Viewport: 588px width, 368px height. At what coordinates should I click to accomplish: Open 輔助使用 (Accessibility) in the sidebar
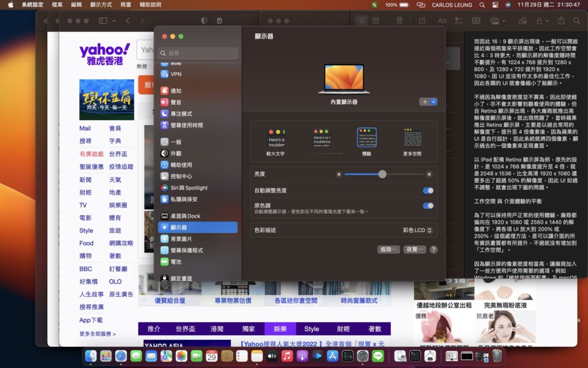(198, 165)
